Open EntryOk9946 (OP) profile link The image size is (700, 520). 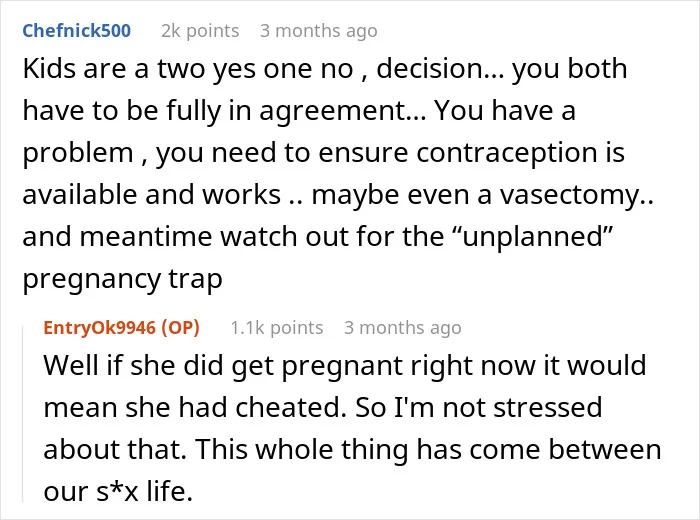pyautogui.click(x=121, y=328)
